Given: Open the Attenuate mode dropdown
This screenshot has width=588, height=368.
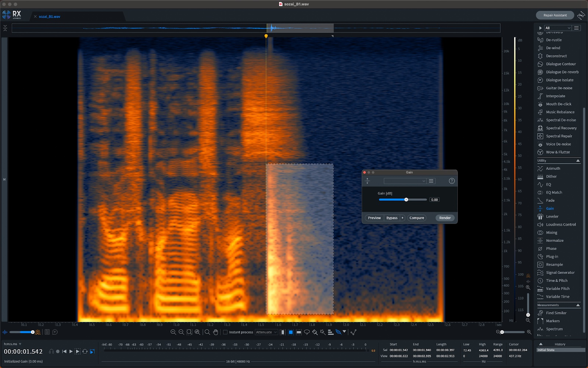Looking at the screenshot, I should 266,332.
